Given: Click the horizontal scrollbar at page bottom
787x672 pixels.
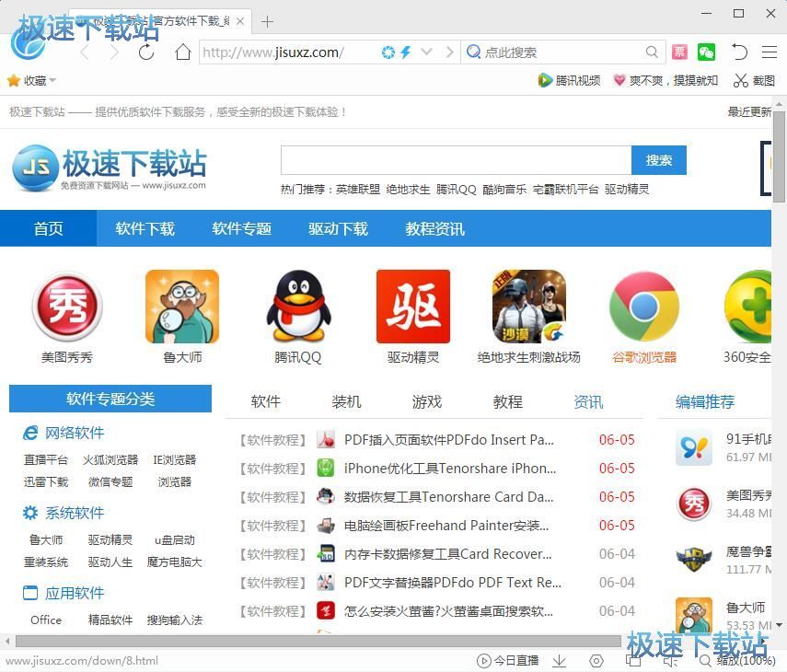Looking at the screenshot, I should (x=318, y=642).
